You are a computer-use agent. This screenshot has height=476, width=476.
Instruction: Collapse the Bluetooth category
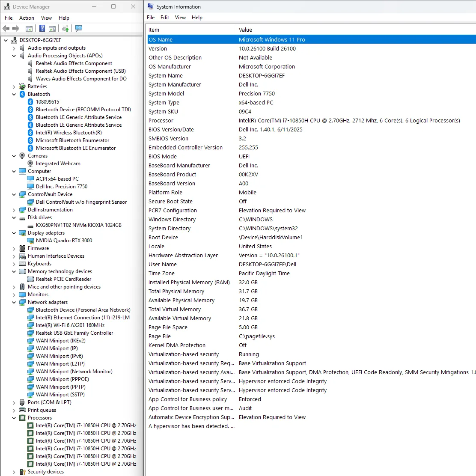click(x=14, y=94)
